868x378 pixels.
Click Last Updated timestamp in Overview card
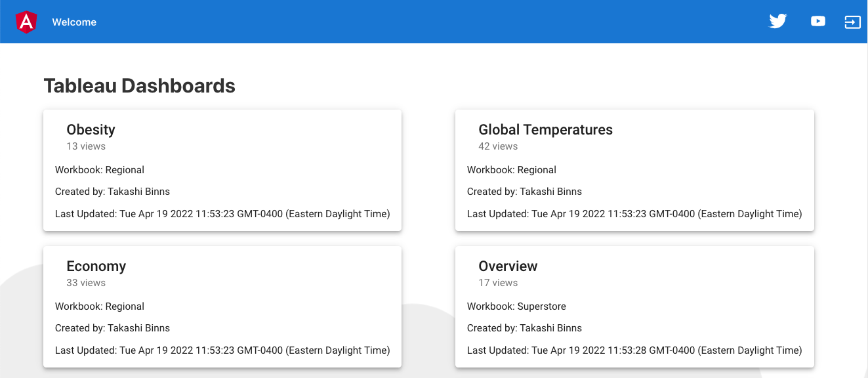(634, 350)
